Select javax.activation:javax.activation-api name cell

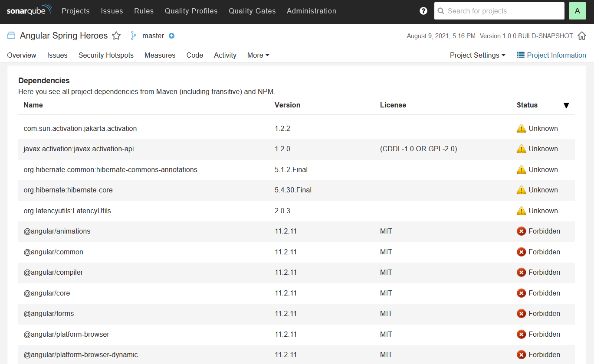[x=79, y=149]
